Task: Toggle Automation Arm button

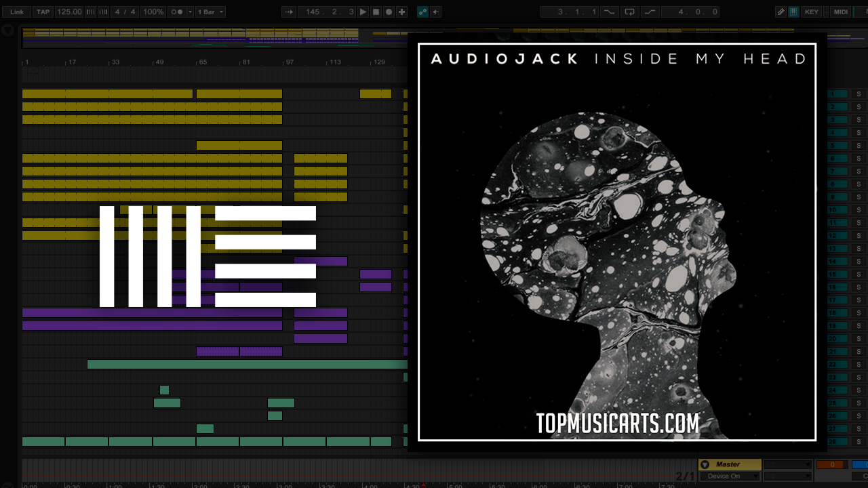Action: [422, 12]
